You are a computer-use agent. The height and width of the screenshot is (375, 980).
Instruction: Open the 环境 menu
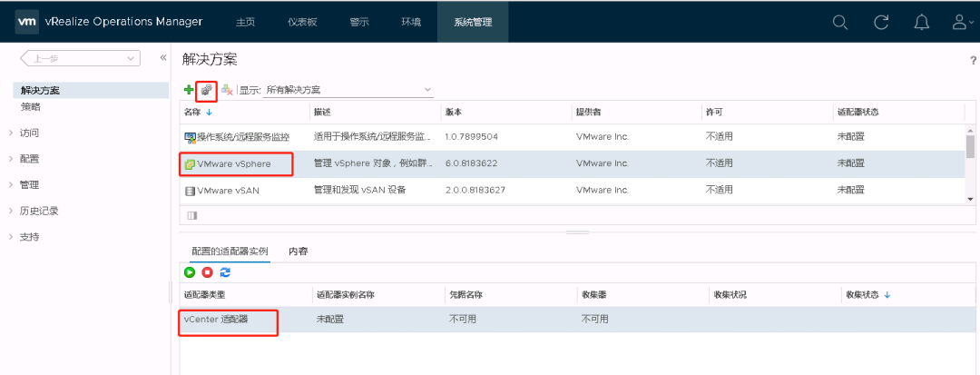pyautogui.click(x=411, y=22)
